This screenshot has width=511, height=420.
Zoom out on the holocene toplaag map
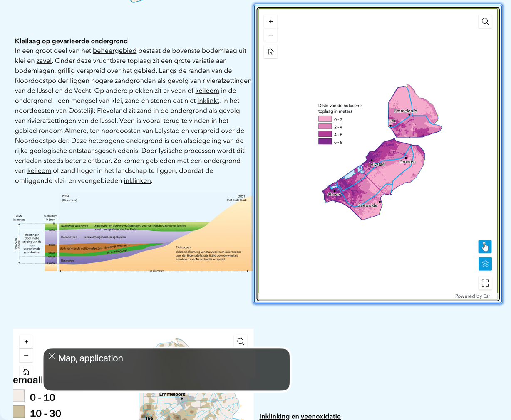pos(270,35)
